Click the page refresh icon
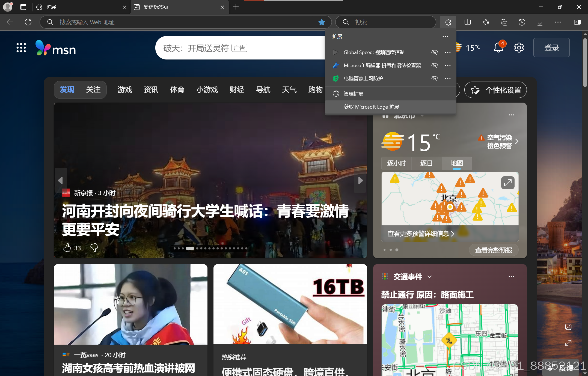This screenshot has height=376, width=588. pos(28,22)
